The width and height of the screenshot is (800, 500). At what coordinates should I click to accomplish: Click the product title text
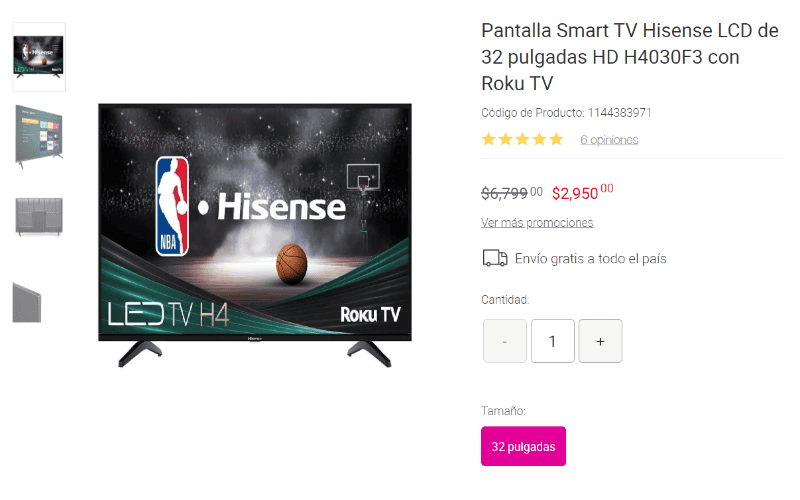pyautogui.click(x=630, y=57)
